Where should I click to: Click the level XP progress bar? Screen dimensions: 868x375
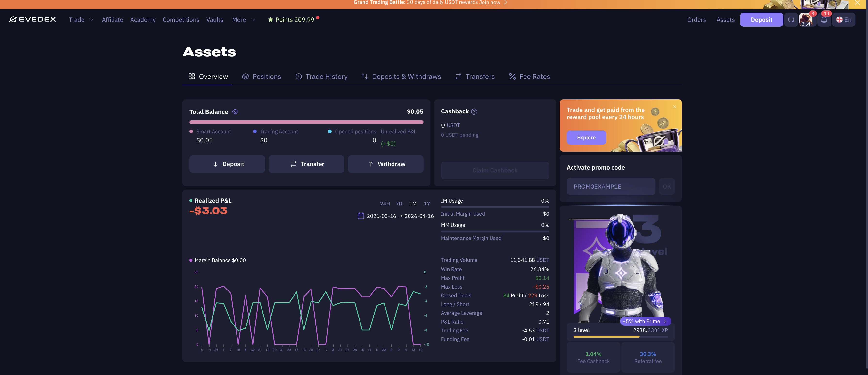(x=620, y=337)
